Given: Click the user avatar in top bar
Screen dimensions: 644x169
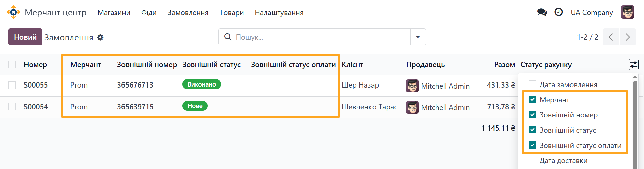Looking at the screenshot, I should click(x=627, y=12).
